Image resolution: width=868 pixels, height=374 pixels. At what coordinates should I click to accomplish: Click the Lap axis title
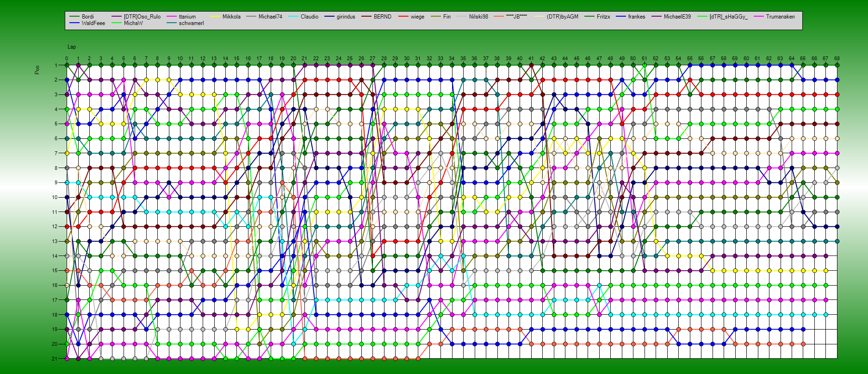point(72,47)
